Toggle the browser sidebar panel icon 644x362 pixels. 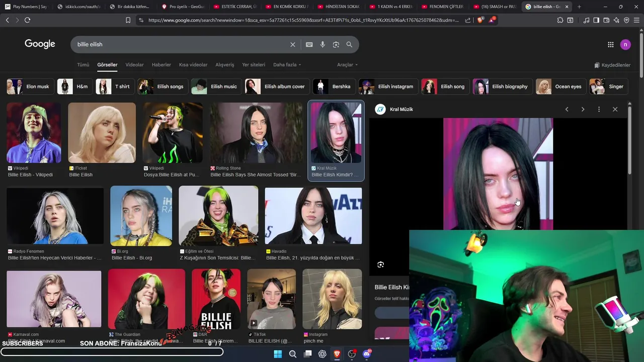pos(596,20)
